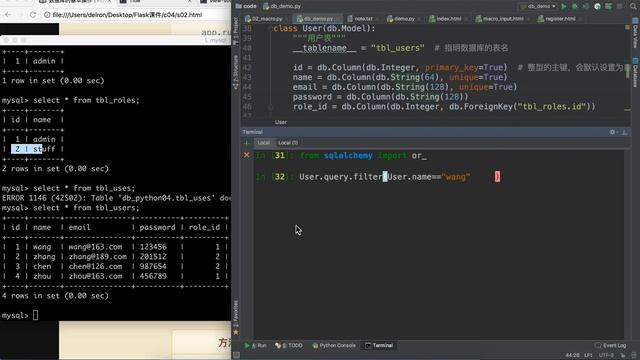Open Terminal panel settings gear
640x360 pixels.
[x=612, y=132]
